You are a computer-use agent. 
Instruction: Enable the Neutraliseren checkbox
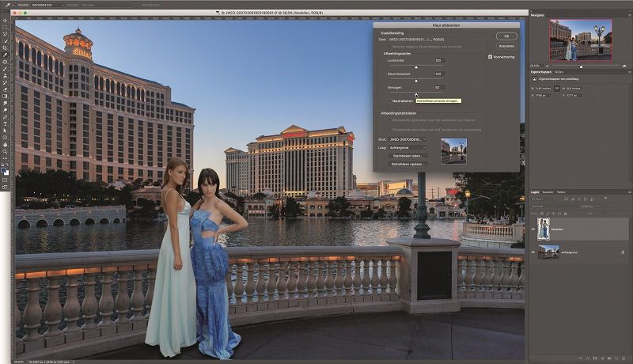[389, 100]
